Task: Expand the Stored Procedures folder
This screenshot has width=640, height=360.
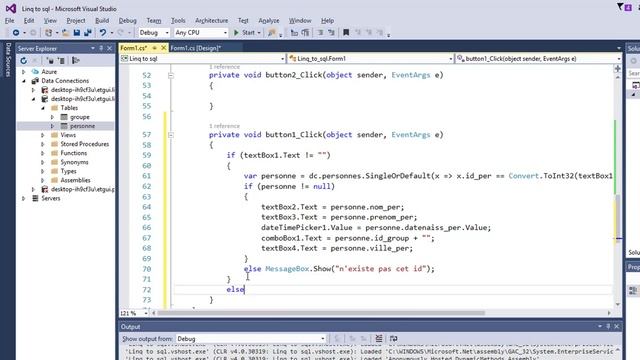Action: pyautogui.click(x=43, y=144)
